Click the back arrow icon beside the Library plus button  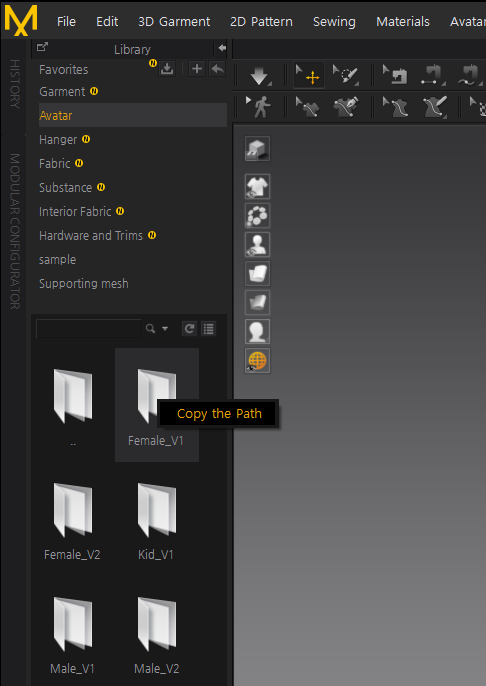click(x=217, y=69)
